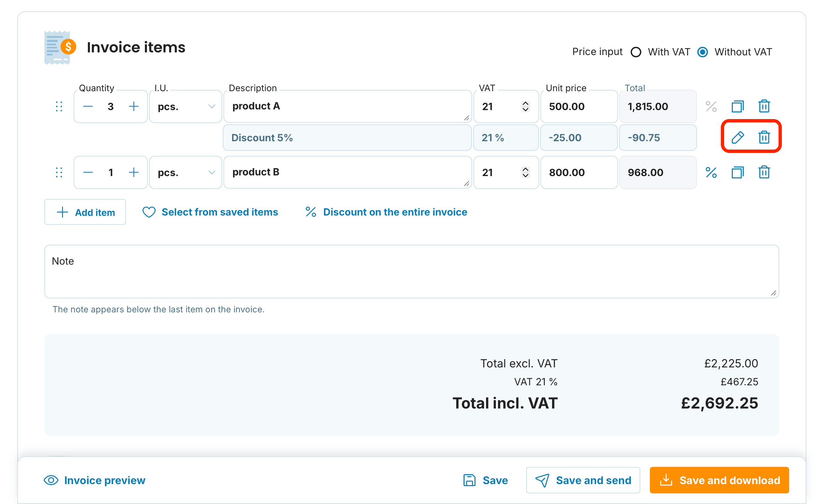Image resolution: width=817 pixels, height=504 pixels.
Task: Open the pcs. unit dropdown for product A
Action: [186, 106]
